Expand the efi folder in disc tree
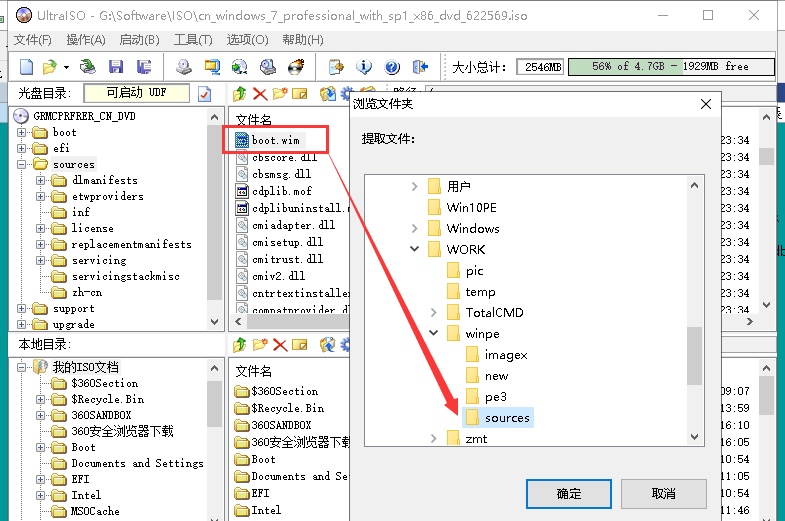785x521 pixels. [x=21, y=149]
